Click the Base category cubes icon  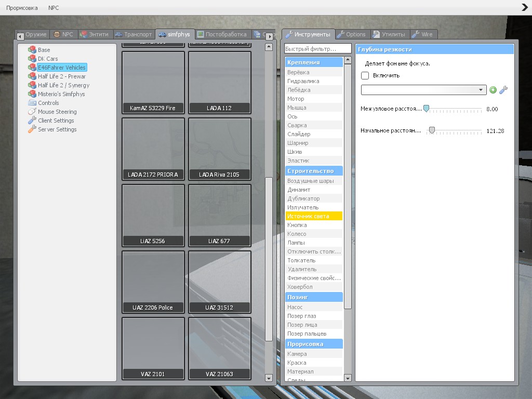(x=32, y=50)
